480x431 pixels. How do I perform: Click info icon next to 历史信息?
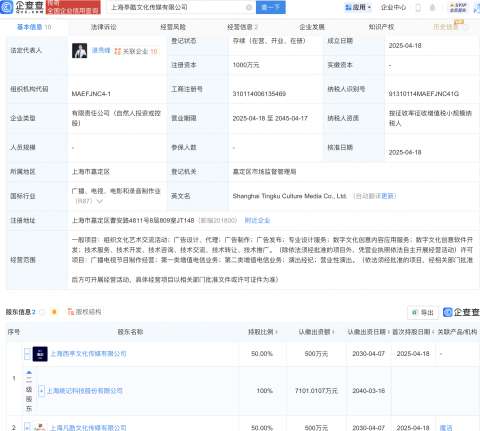(466, 27)
